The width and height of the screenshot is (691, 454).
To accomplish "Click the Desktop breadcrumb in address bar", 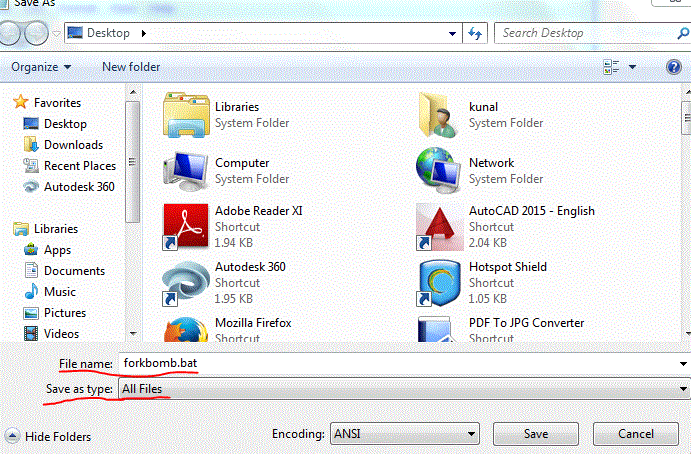I will point(108,33).
